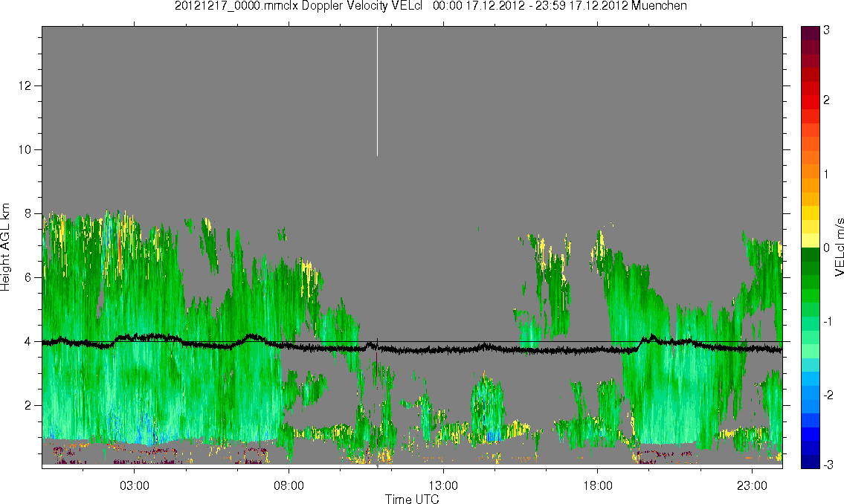
Task: Pick the dark blue bottom colorbar segment
Action: tap(810, 462)
